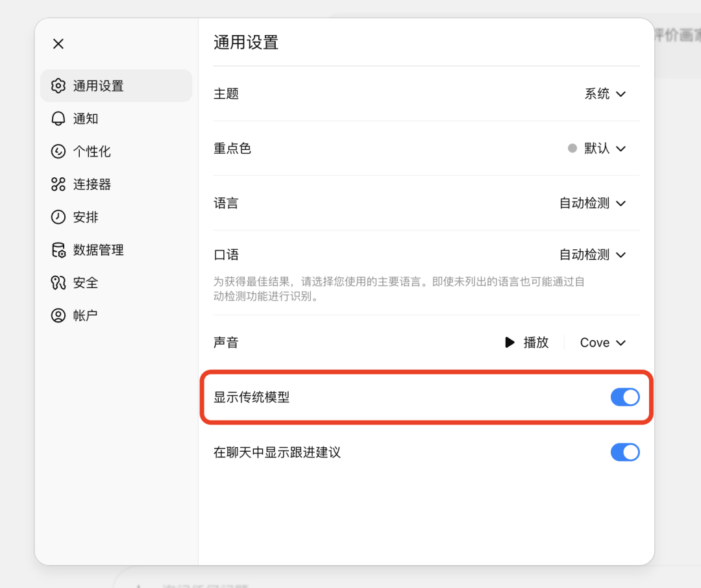Click the gray 重点色 color dot

click(x=572, y=149)
